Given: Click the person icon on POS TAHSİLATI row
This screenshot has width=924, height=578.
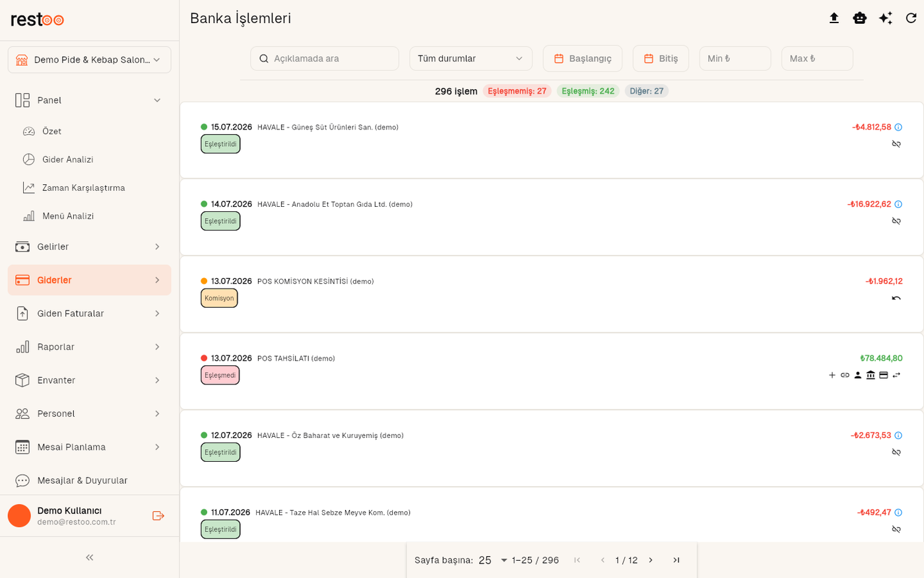Looking at the screenshot, I should [x=858, y=375].
